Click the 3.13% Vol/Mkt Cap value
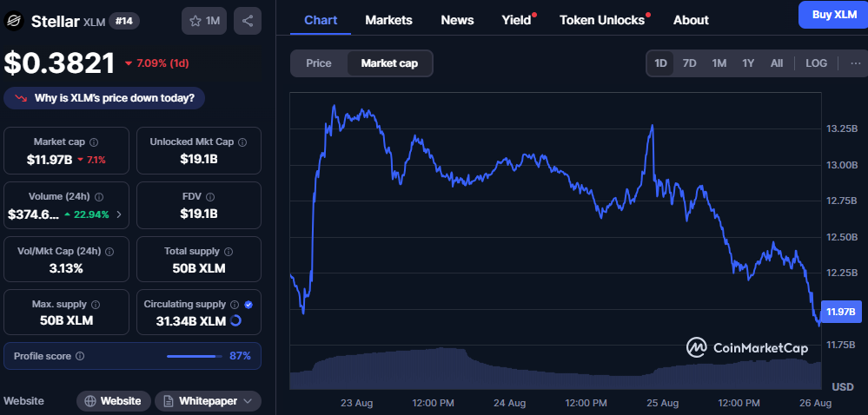Image resolution: width=868 pixels, height=415 pixels. tap(66, 269)
